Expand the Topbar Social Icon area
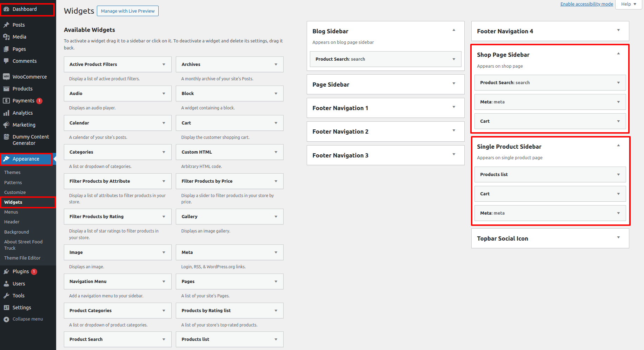Image resolution: width=644 pixels, height=350 pixels. pos(618,237)
